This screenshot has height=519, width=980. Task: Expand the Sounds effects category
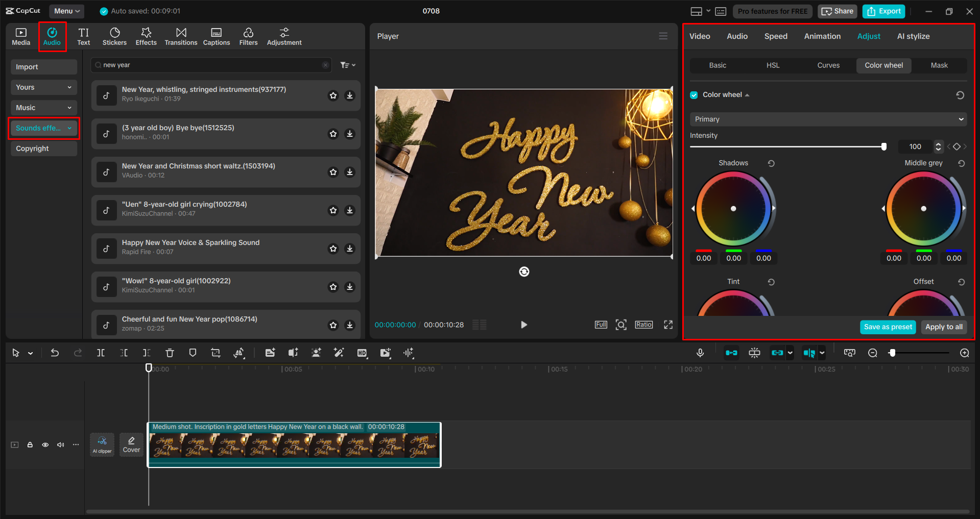coord(43,128)
